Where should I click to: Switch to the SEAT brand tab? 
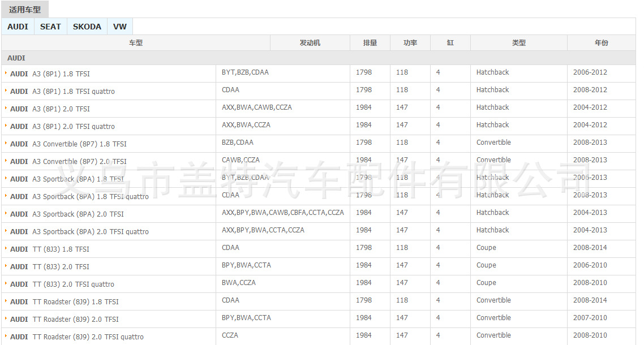(50, 27)
